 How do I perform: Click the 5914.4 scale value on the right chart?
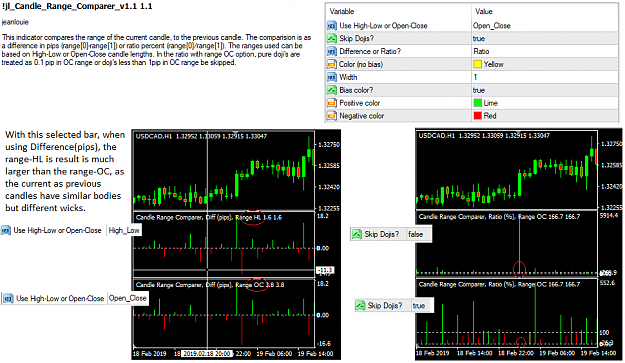609,216
